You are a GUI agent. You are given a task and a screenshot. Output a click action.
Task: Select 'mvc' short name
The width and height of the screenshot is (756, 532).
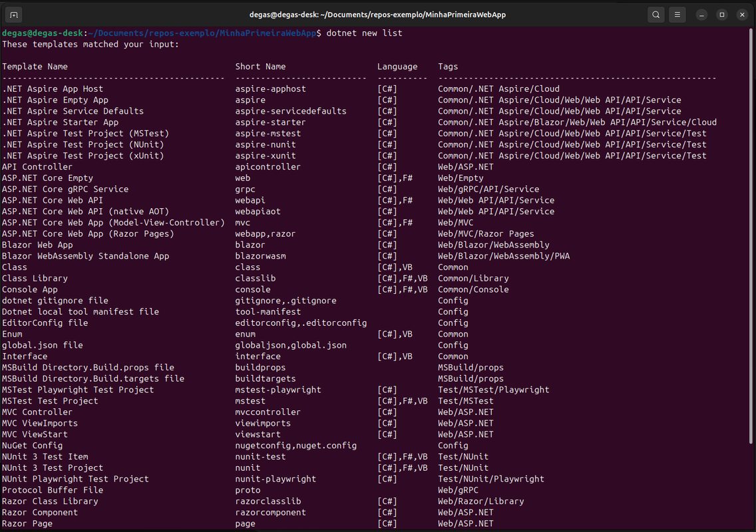click(242, 223)
